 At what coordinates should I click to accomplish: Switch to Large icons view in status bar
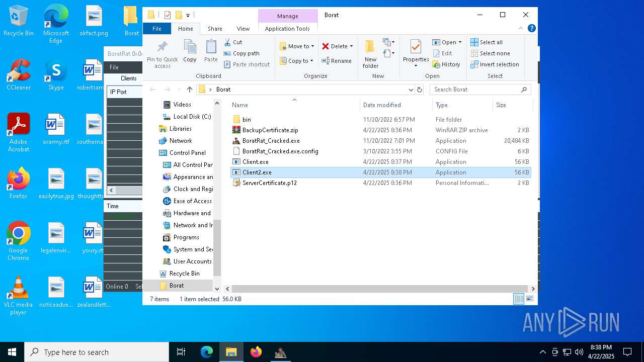pos(529,299)
